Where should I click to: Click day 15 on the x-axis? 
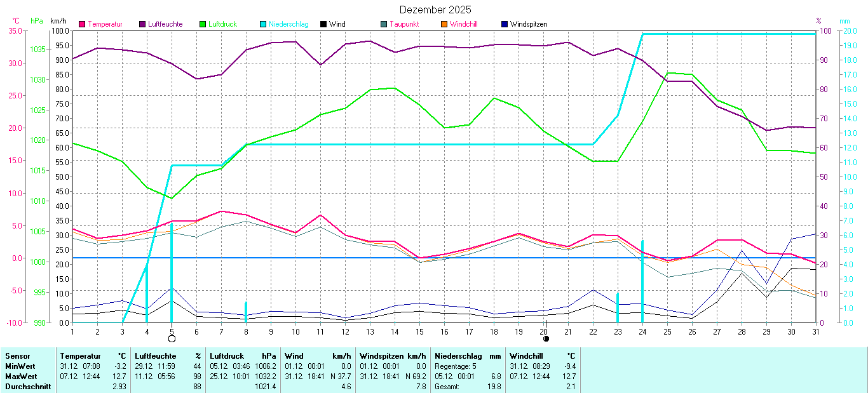tap(419, 331)
